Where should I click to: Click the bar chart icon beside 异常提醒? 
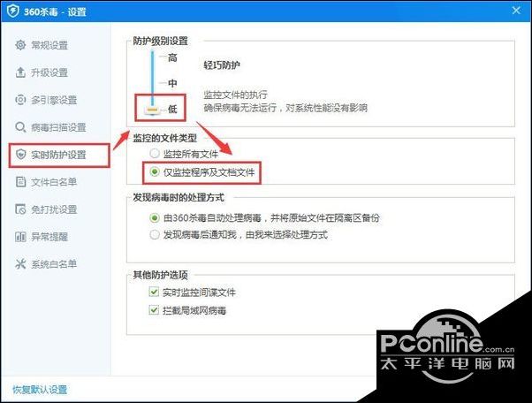click(x=20, y=237)
